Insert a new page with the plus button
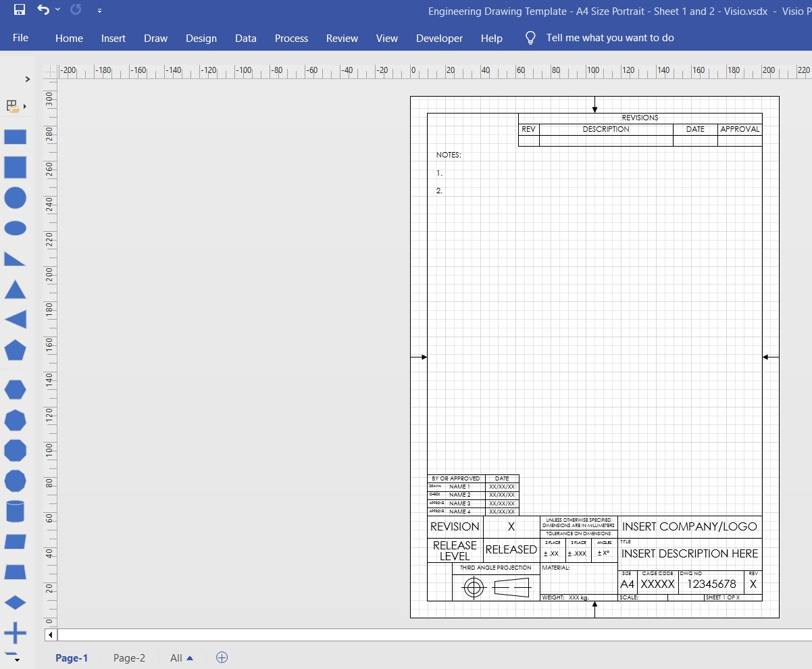The image size is (812, 669). tap(222, 658)
